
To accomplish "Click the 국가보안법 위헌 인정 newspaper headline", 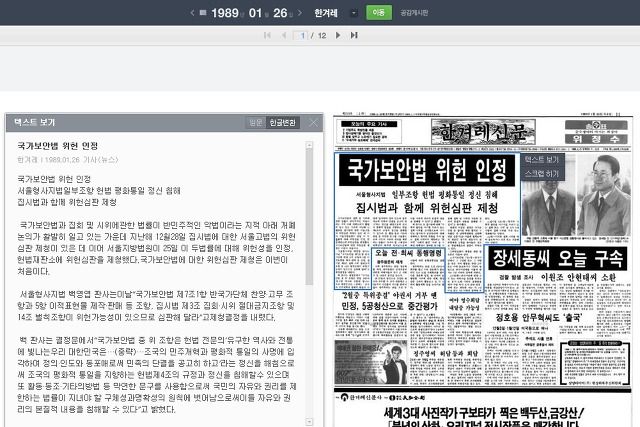I will tap(427, 170).
